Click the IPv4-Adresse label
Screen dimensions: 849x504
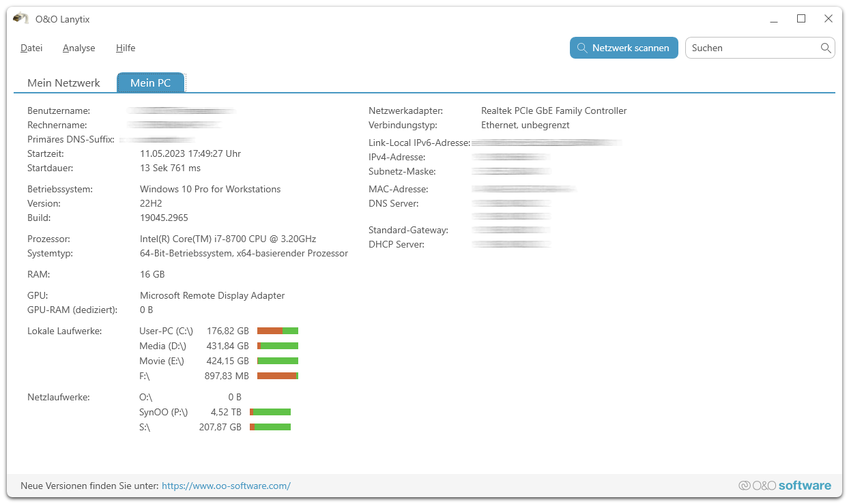(x=397, y=157)
